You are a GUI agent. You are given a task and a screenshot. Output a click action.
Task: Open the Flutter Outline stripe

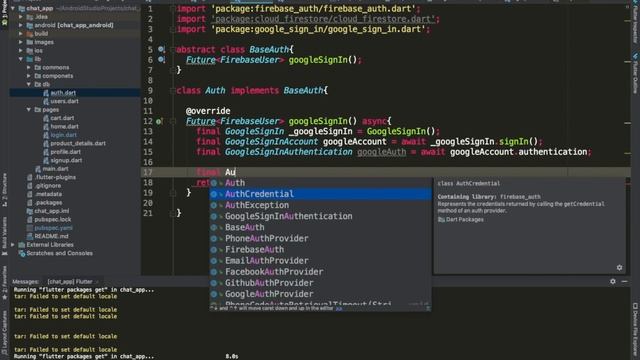coord(636,73)
